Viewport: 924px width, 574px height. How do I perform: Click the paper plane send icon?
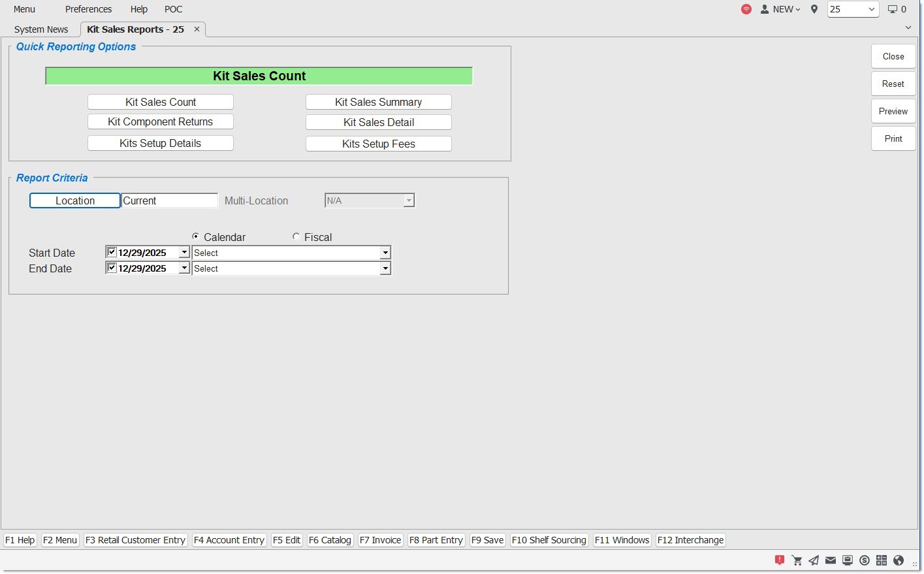(x=814, y=560)
